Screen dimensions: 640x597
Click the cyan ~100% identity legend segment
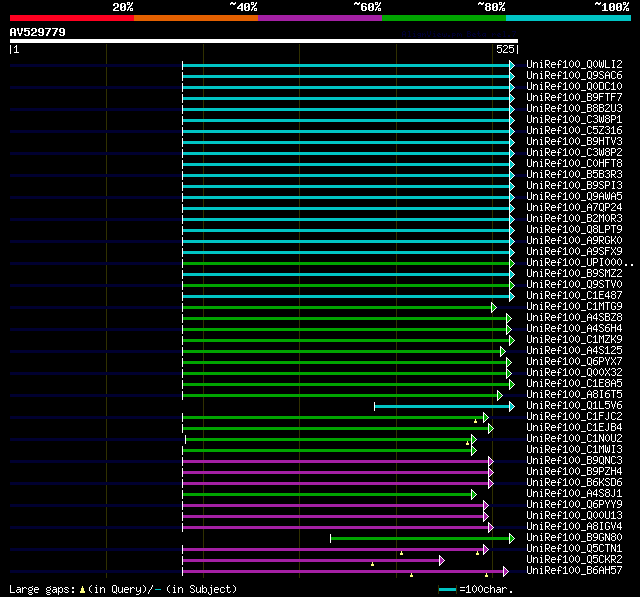pos(569,18)
